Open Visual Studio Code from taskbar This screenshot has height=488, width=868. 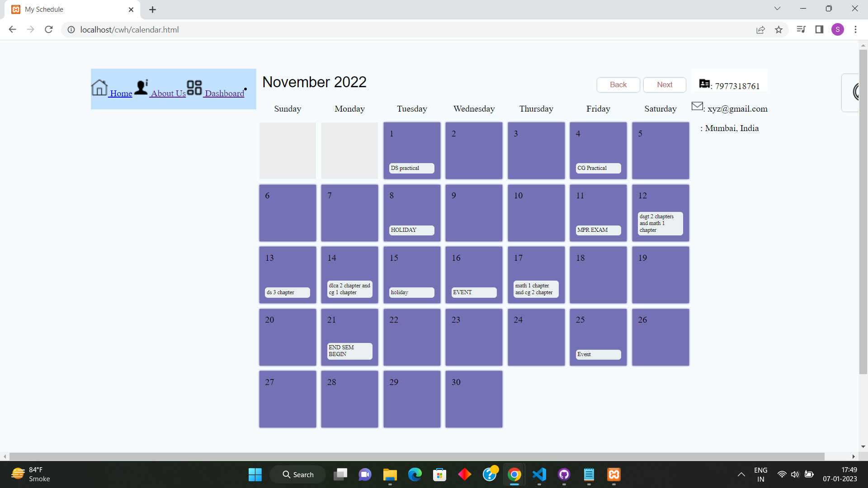coord(539,474)
